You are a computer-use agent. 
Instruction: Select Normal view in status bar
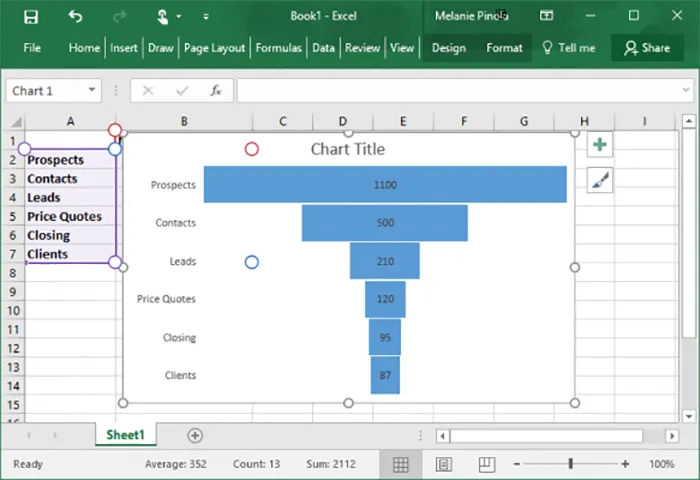point(401,464)
